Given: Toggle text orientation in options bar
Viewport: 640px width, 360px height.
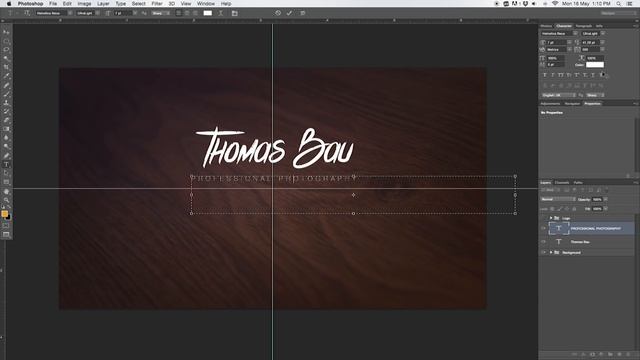Looking at the screenshot, I should pos(27,13).
